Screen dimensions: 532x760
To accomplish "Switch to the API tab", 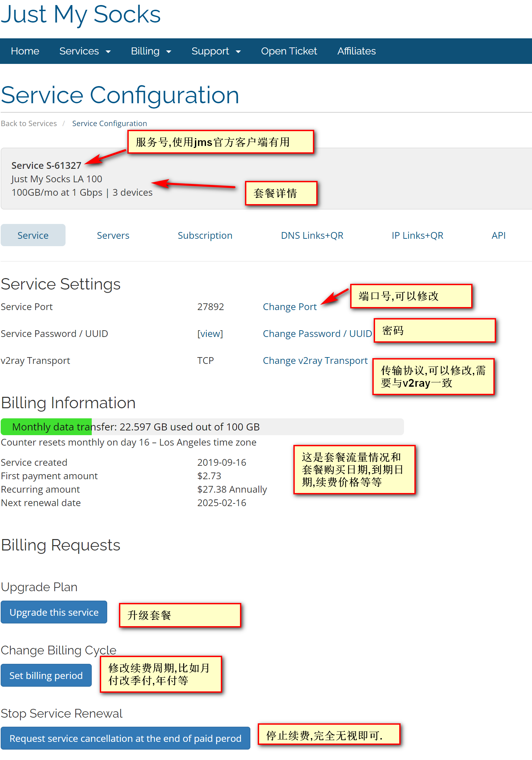I will (498, 235).
